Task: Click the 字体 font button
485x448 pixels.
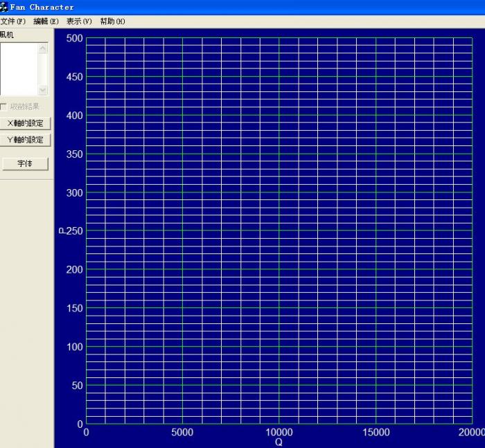Action: coord(25,164)
